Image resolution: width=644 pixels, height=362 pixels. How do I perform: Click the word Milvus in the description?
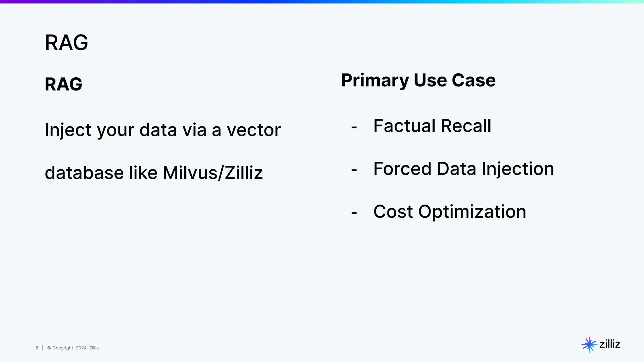(x=190, y=173)
